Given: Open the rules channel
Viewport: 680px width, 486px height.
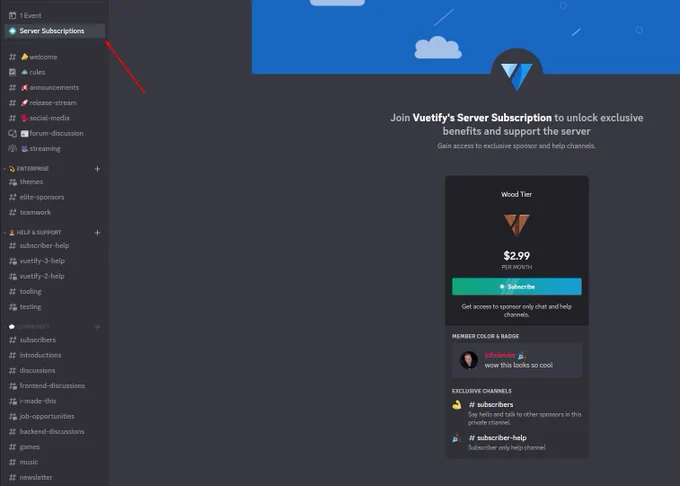Looking at the screenshot, I should click(54, 72).
